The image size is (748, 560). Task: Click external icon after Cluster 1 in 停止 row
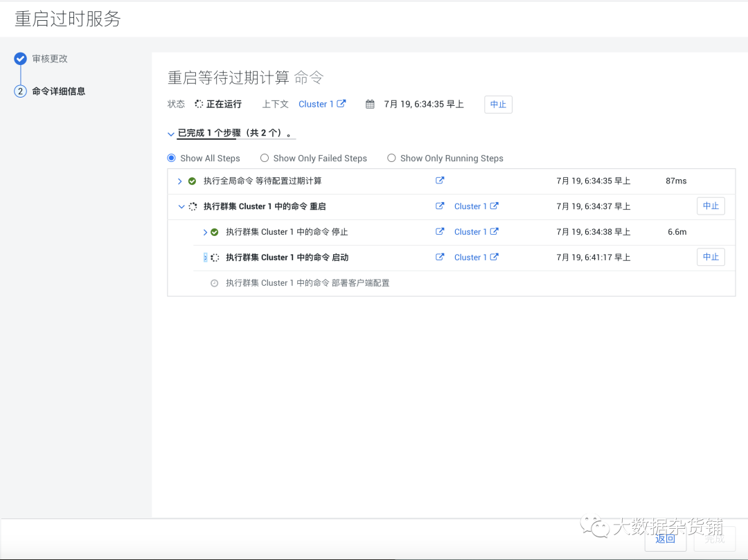495,231
